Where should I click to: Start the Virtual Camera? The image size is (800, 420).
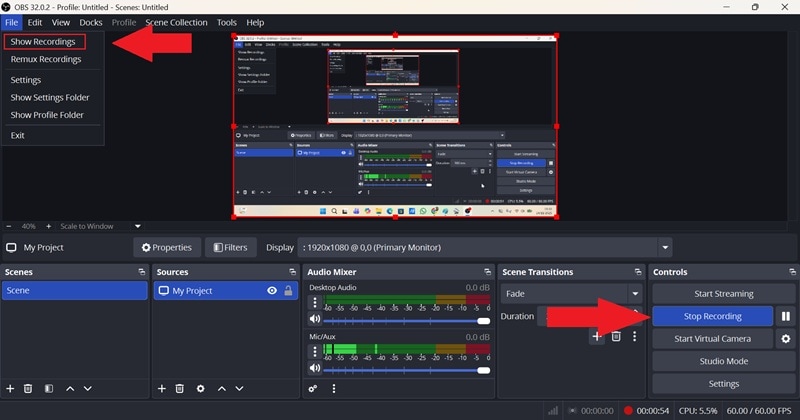[x=712, y=338]
